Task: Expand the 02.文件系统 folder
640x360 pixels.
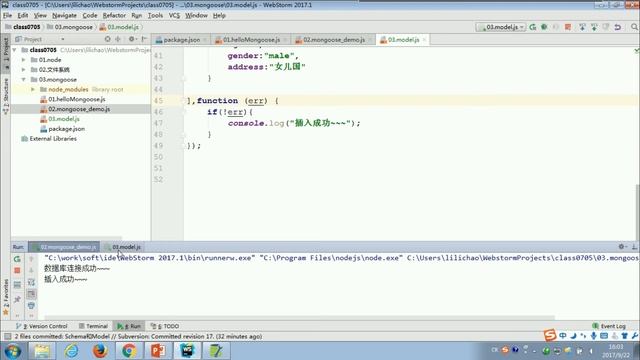Action: tap(24, 69)
